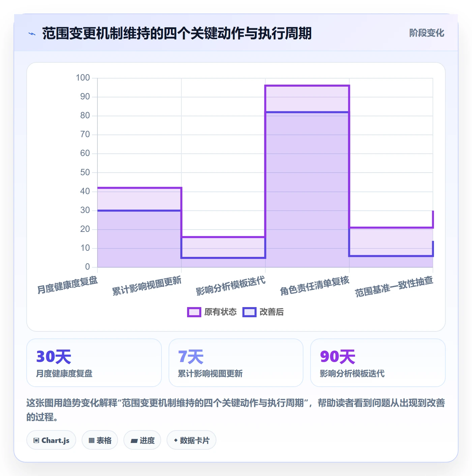The width and height of the screenshot is (472, 476).
Task: Click the 范围基准一致性抽查 axis label
Action: pos(394,287)
